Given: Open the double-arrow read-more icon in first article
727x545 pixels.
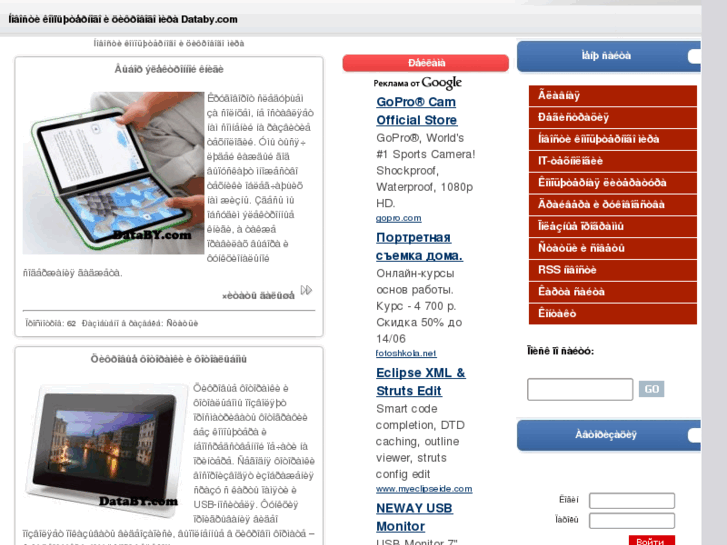Looking at the screenshot, I should (306, 290).
